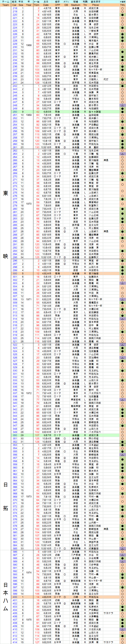Click the 満塁 note in row 287
The width and height of the screenshot is (126, 644).
106,231
